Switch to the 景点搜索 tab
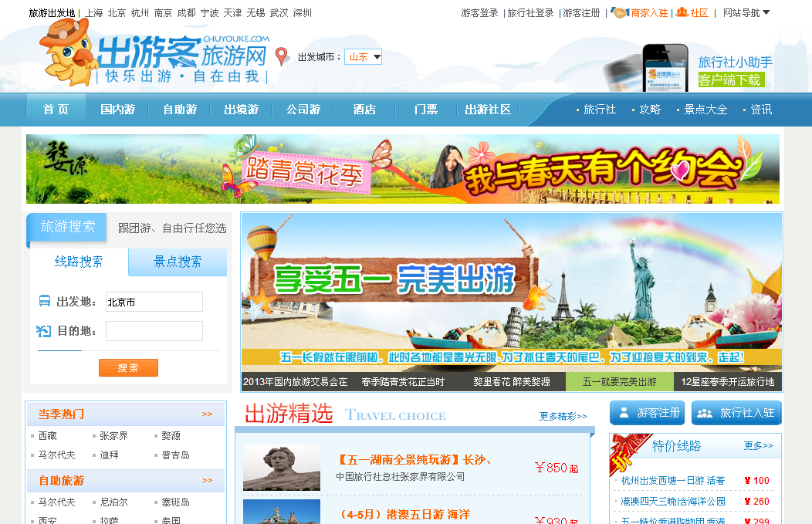This screenshot has height=524, width=812. pyautogui.click(x=177, y=262)
